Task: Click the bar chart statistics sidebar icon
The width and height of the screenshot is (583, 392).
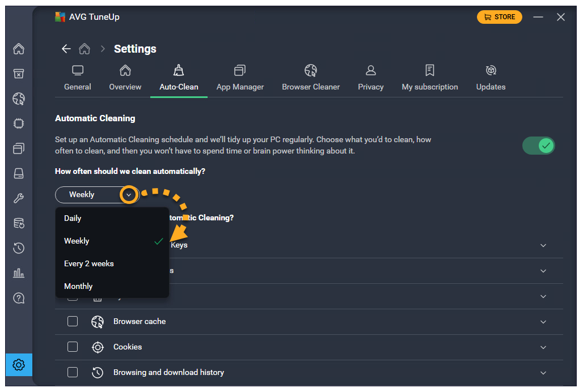Action: [19, 272]
